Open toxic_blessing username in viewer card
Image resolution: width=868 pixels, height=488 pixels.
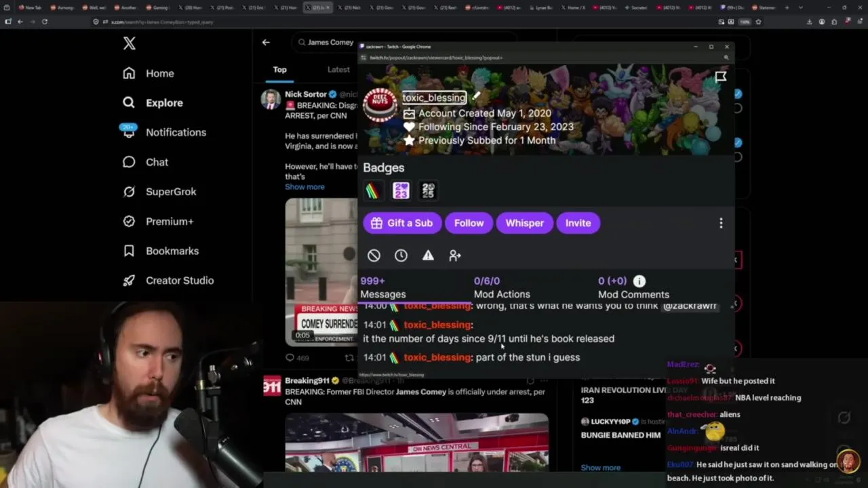(x=434, y=98)
